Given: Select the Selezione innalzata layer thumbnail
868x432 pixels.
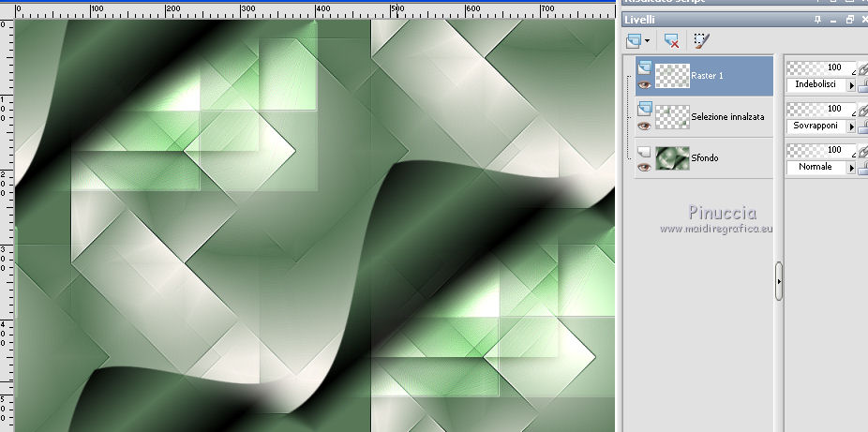Looking at the screenshot, I should pos(672,117).
